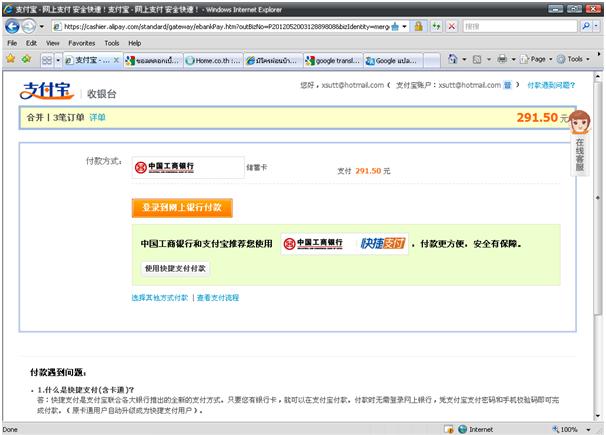
Task: Click the alipay URL address bar
Action: click(x=221, y=27)
